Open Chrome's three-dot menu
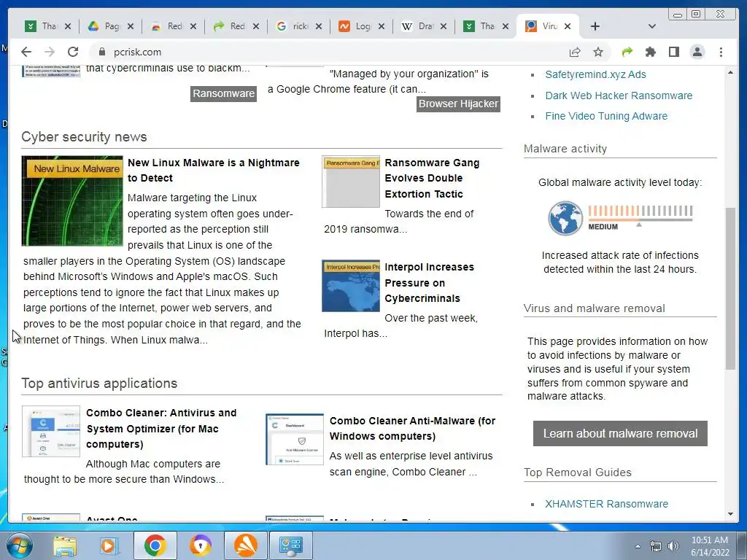The image size is (747, 560). pos(721,52)
